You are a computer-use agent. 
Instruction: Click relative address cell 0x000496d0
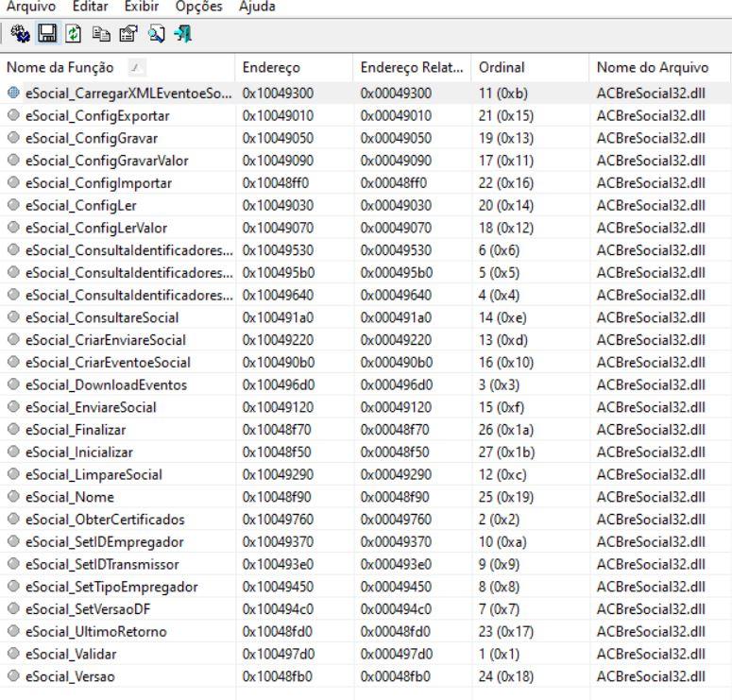point(397,384)
